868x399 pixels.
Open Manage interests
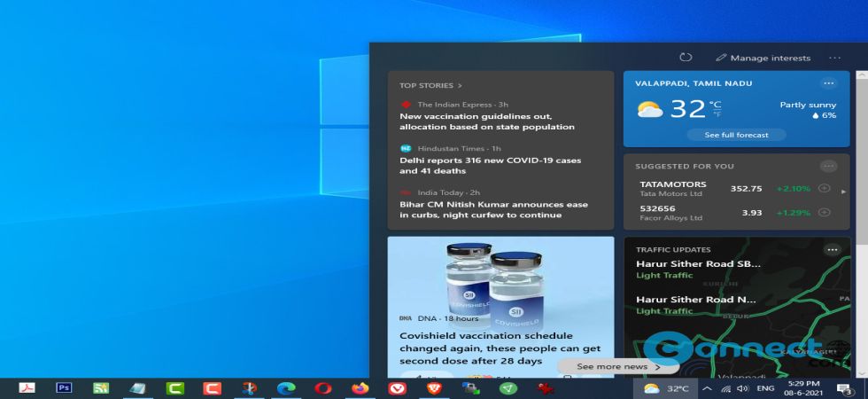coord(763,58)
